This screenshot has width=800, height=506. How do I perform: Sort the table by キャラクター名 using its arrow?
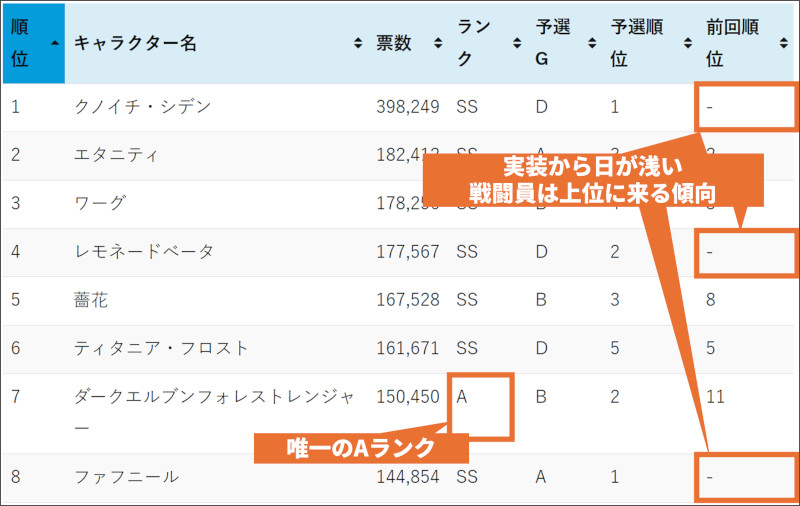tap(358, 43)
